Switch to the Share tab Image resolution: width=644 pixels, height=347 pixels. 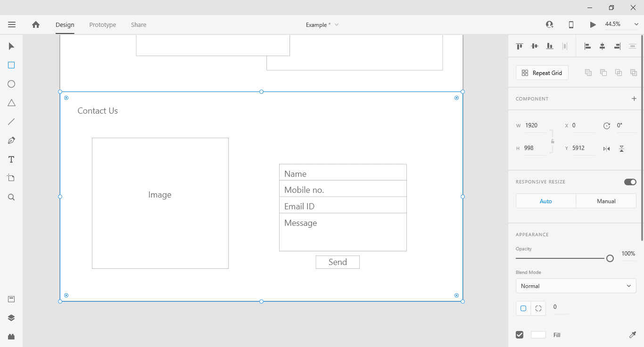pyautogui.click(x=139, y=25)
